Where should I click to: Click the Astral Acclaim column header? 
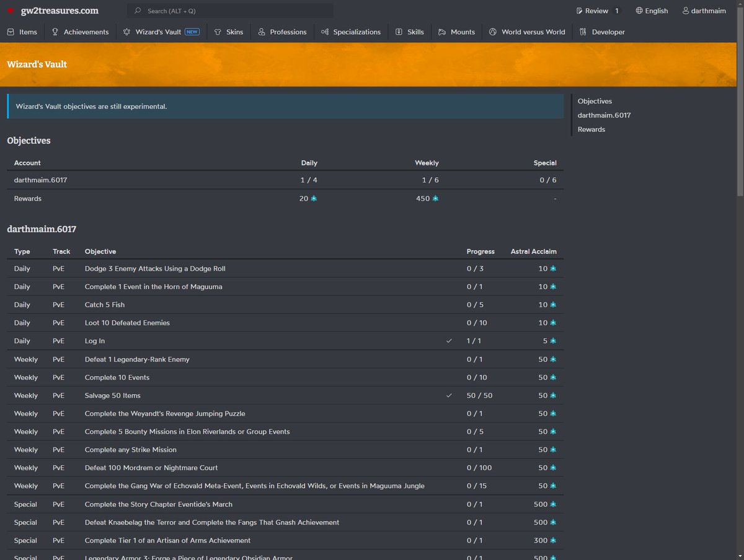tap(534, 252)
